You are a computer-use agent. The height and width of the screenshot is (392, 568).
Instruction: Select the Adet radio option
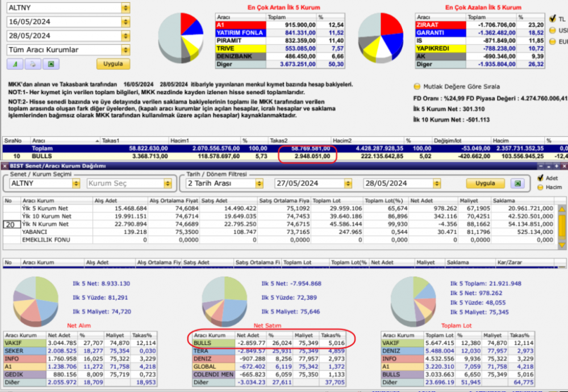click(x=541, y=178)
